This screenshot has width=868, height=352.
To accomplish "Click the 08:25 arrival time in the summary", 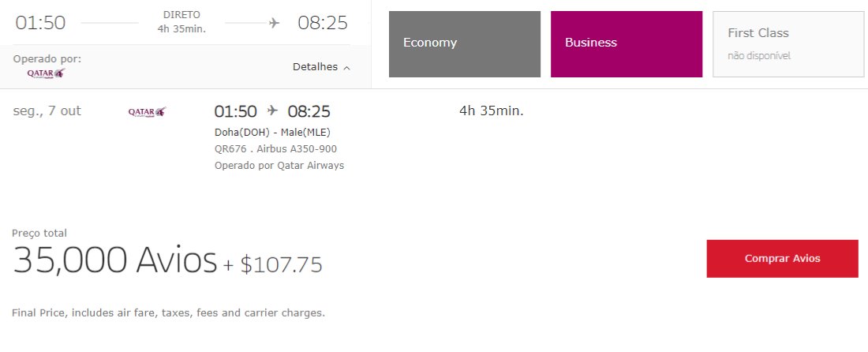I will click(323, 23).
